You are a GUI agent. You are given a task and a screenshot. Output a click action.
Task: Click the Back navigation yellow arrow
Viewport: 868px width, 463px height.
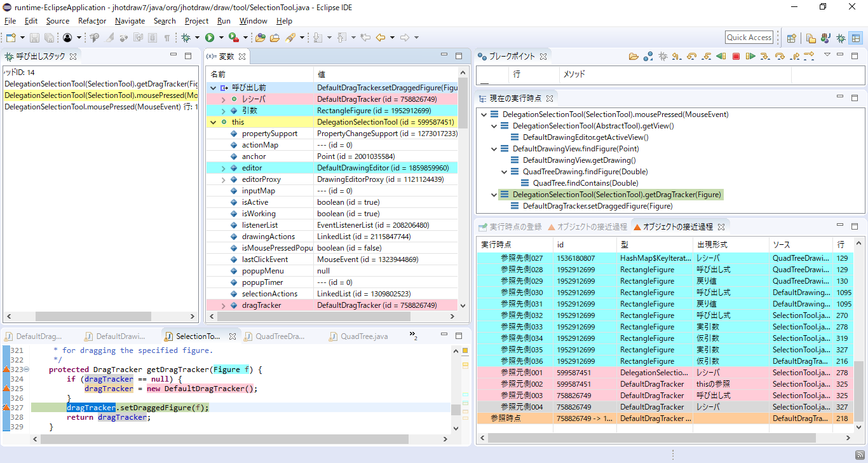coord(381,38)
